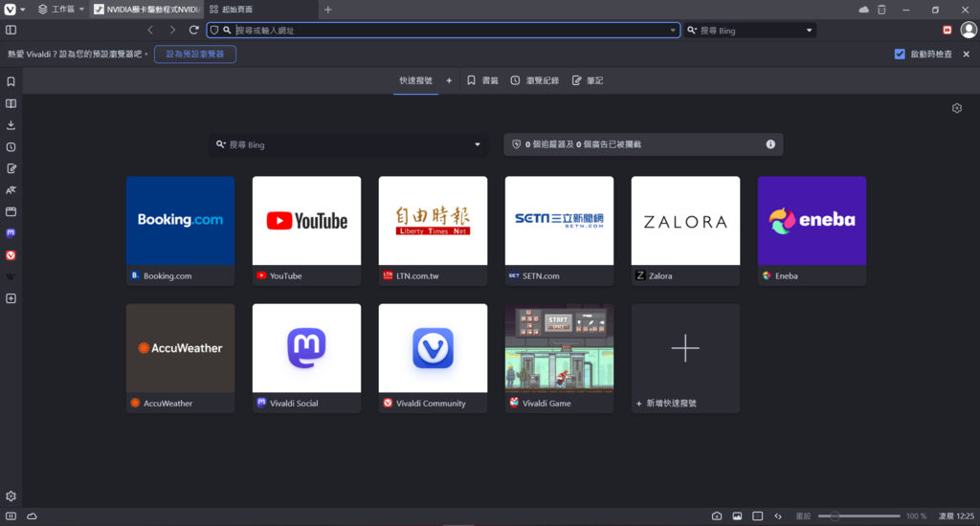Open Notes section on start page
The height and width of the screenshot is (526, 980).
point(588,80)
